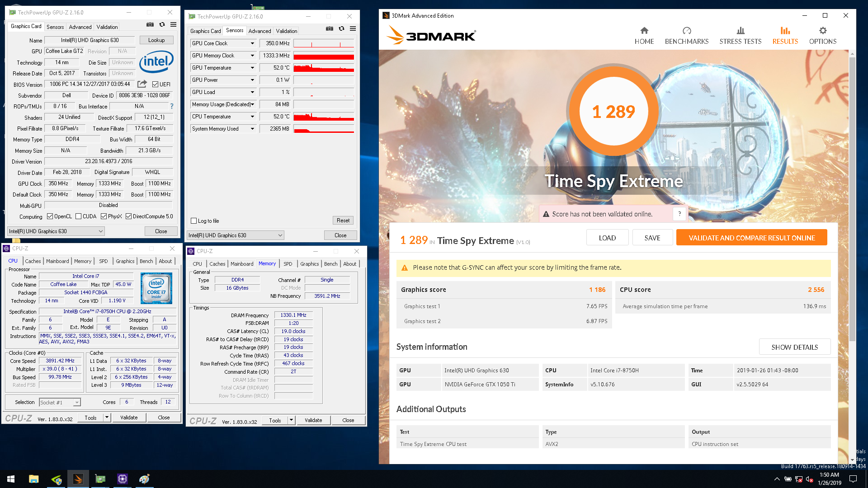Viewport: 868px width, 488px height.
Task: Toggle the CUDA checkbox
Action: (x=79, y=216)
